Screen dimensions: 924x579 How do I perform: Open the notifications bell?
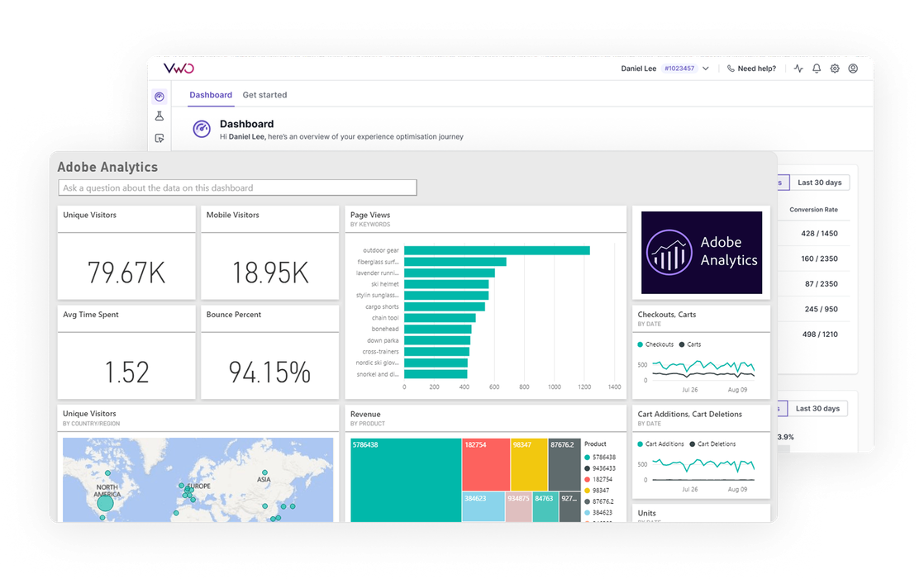(817, 69)
